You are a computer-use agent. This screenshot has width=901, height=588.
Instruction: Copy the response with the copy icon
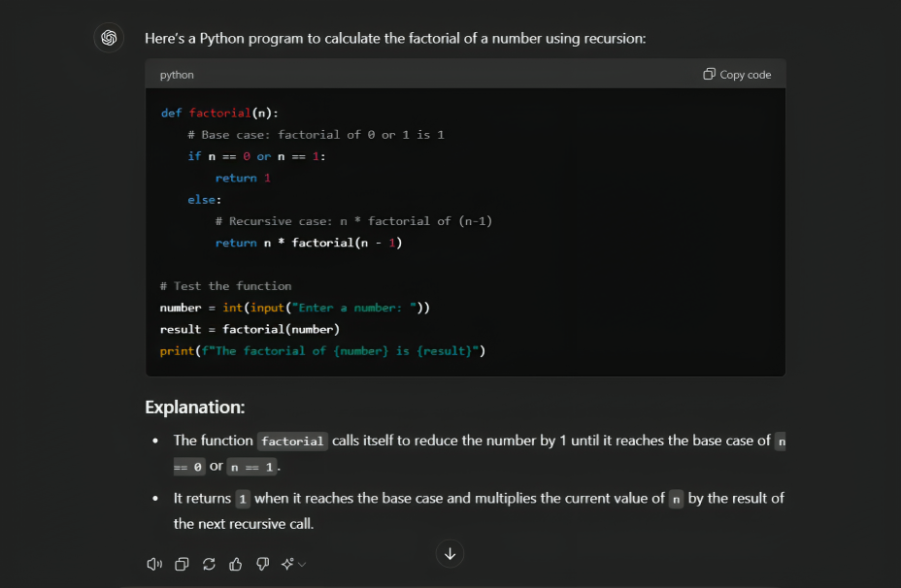point(182,564)
